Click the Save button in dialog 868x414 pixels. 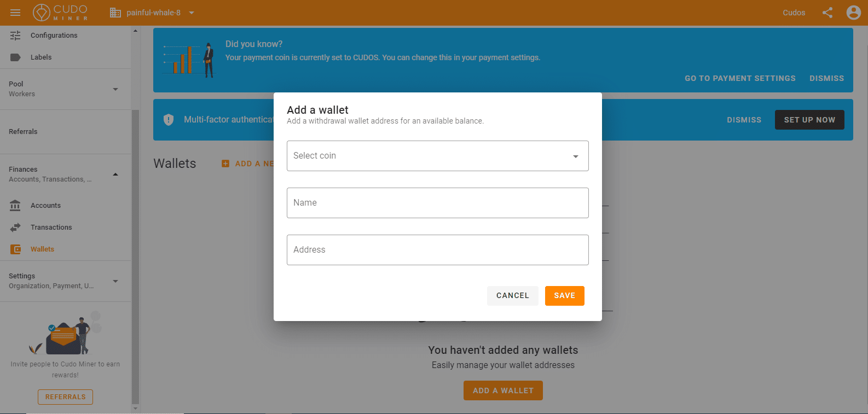[x=564, y=296]
